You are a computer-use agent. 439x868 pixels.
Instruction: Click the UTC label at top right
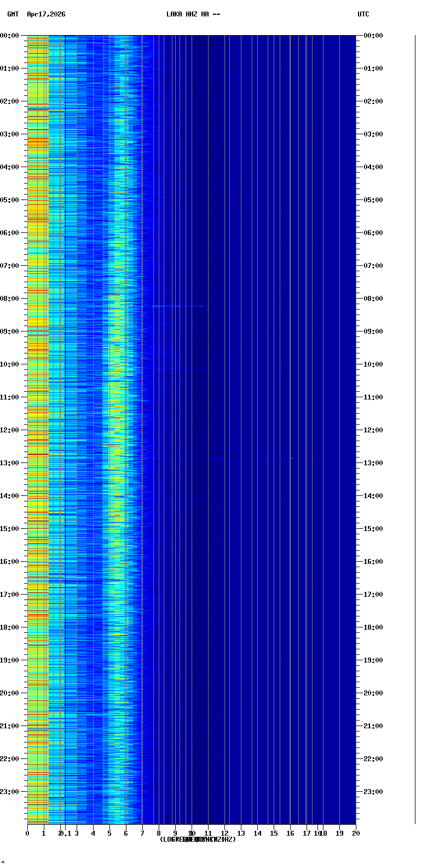(x=363, y=14)
